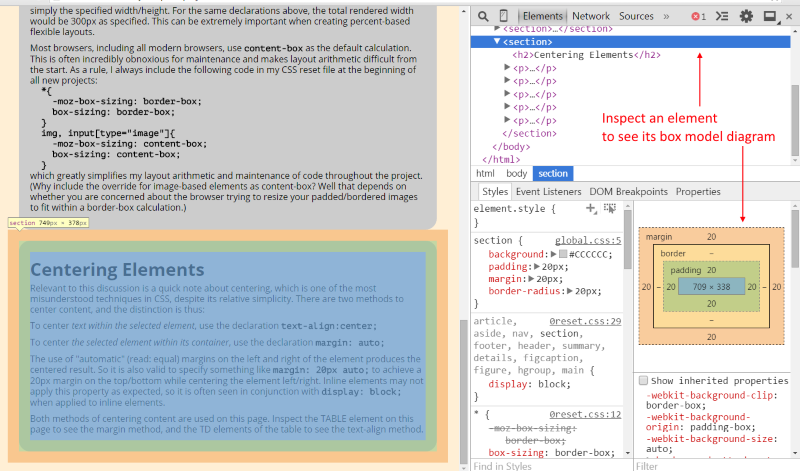Open 0reset.css:29 source link
Viewport: 800px width, 471px height.
(585, 321)
